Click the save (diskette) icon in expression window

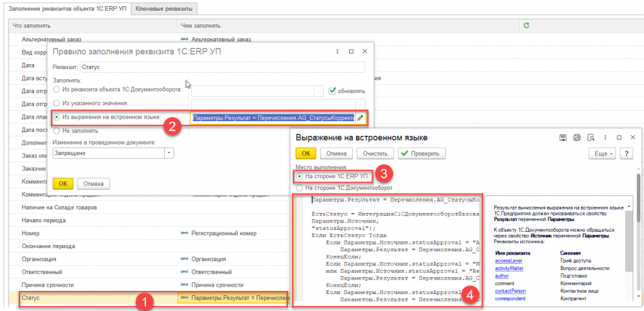pos(563,138)
